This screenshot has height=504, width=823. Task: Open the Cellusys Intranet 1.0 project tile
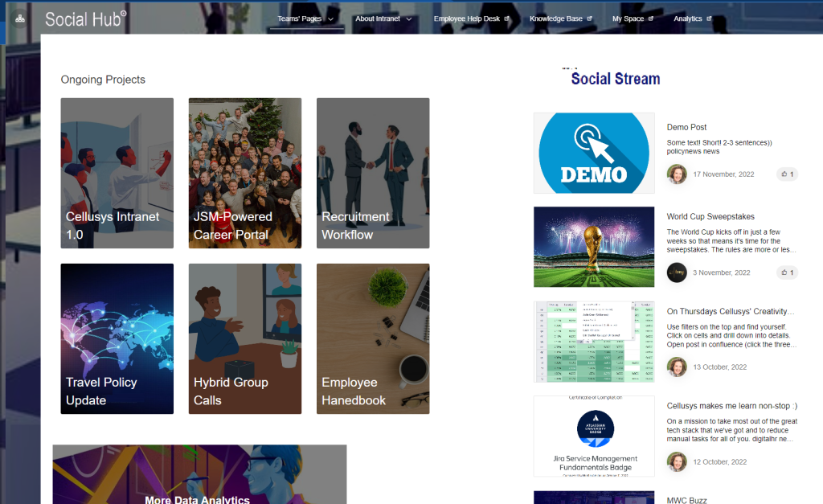[117, 173]
